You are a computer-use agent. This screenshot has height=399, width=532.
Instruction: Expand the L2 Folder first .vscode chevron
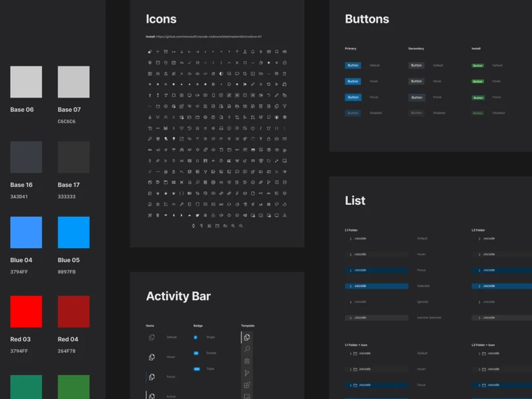tap(479, 239)
